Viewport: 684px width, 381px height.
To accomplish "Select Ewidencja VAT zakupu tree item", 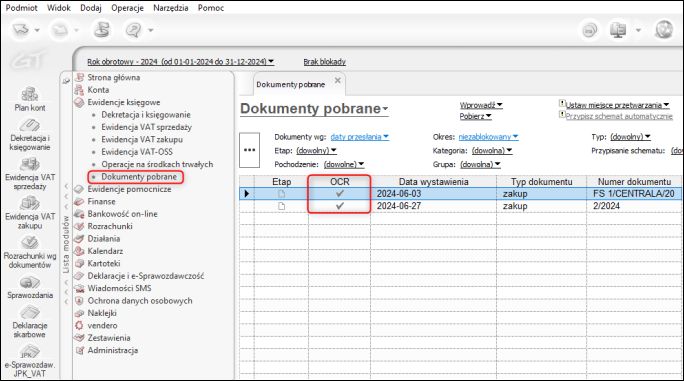I will (142, 140).
